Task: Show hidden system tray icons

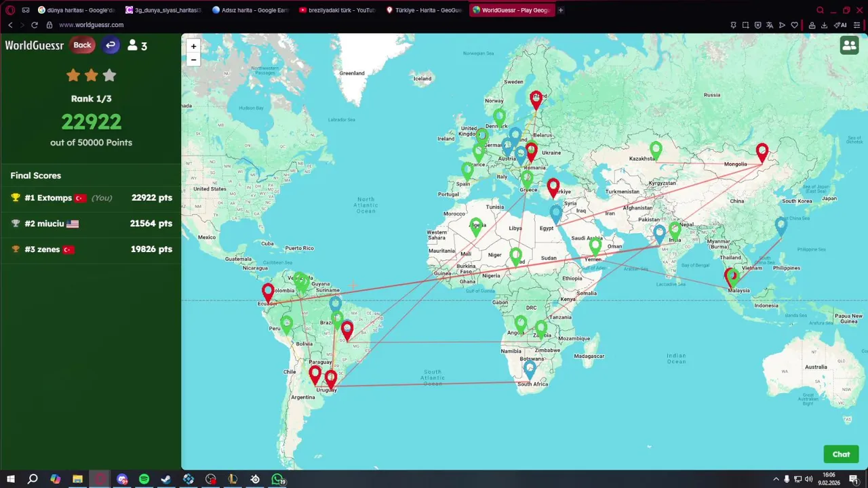Action: (776, 479)
